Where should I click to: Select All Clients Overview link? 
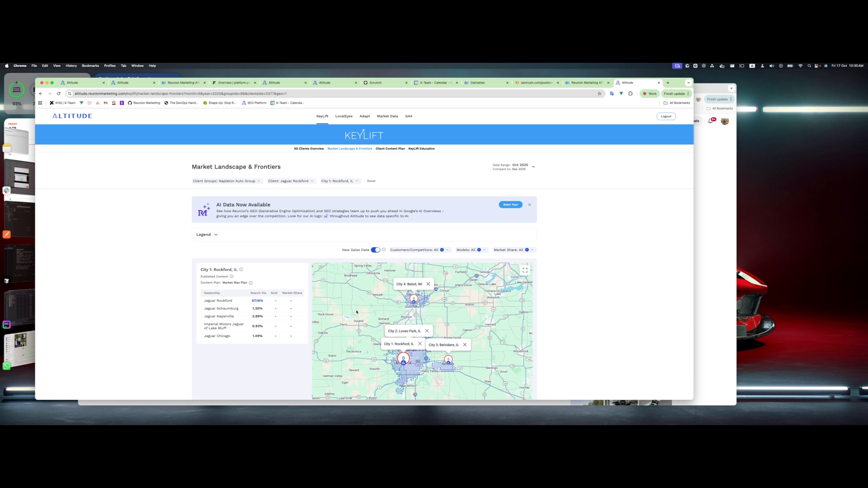(309, 149)
